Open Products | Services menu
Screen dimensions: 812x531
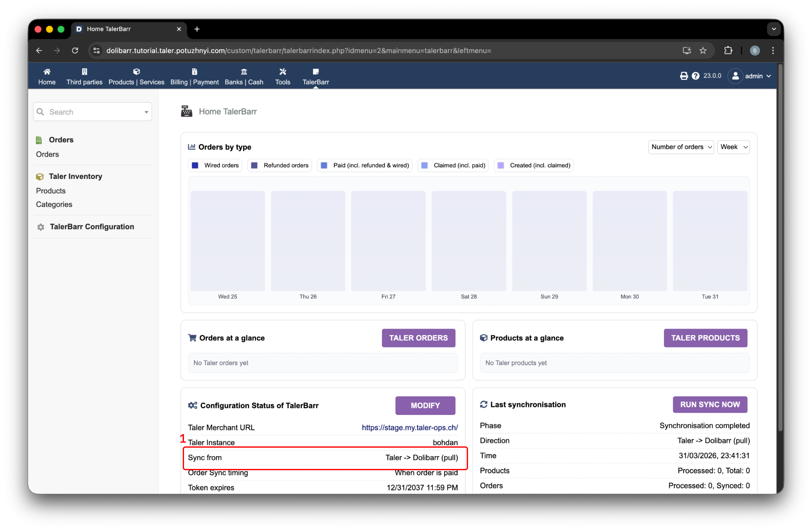coord(136,77)
